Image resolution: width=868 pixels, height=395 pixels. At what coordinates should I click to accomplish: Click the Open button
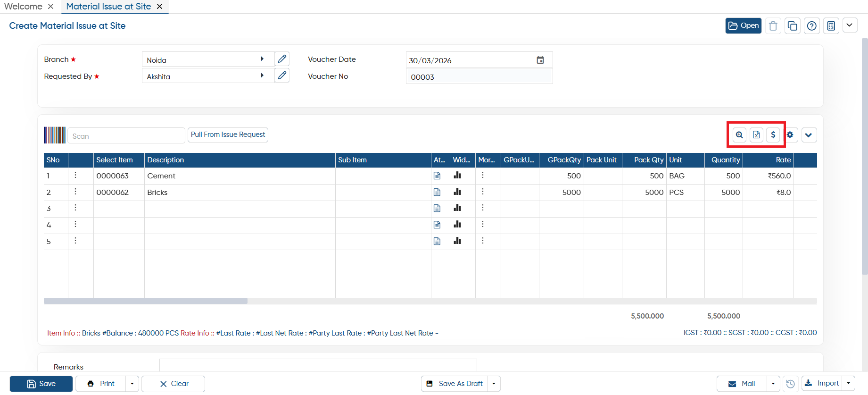[x=743, y=26]
